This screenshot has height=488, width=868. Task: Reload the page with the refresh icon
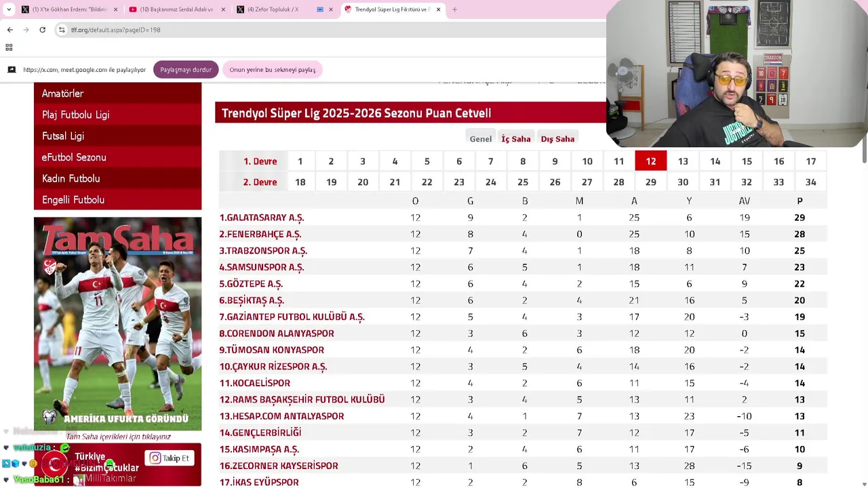pyautogui.click(x=42, y=30)
